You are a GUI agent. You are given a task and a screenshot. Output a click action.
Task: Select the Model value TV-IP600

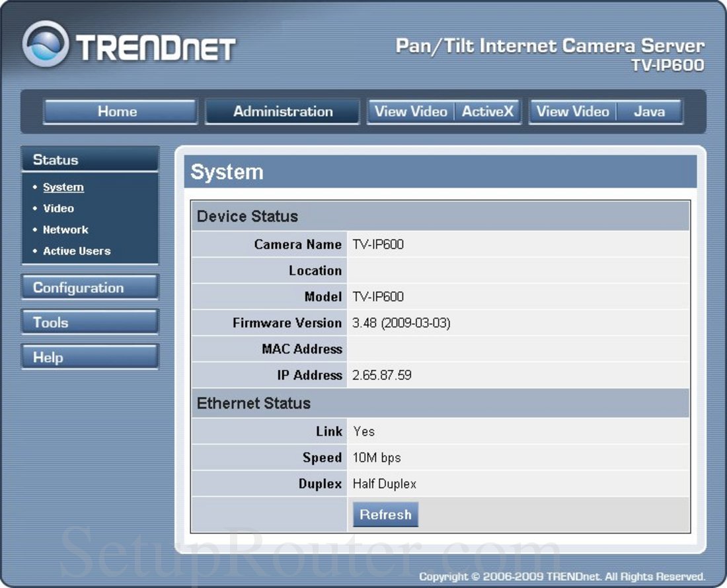coord(378,297)
